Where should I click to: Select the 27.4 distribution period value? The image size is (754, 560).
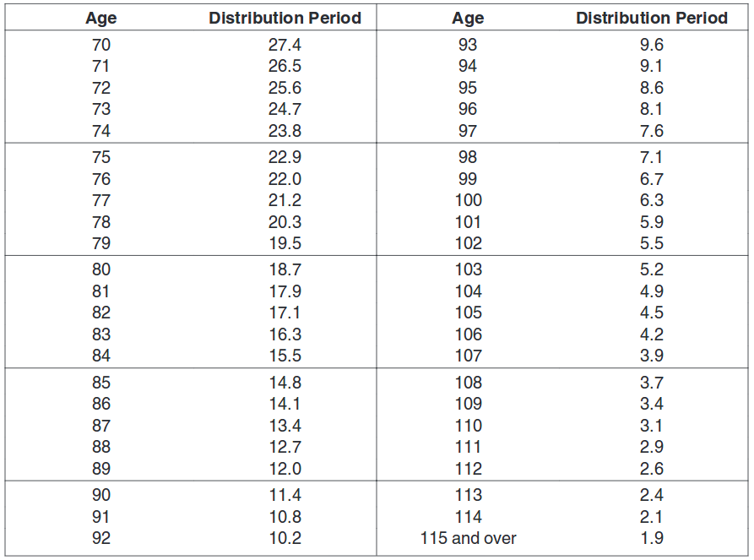[285, 45]
